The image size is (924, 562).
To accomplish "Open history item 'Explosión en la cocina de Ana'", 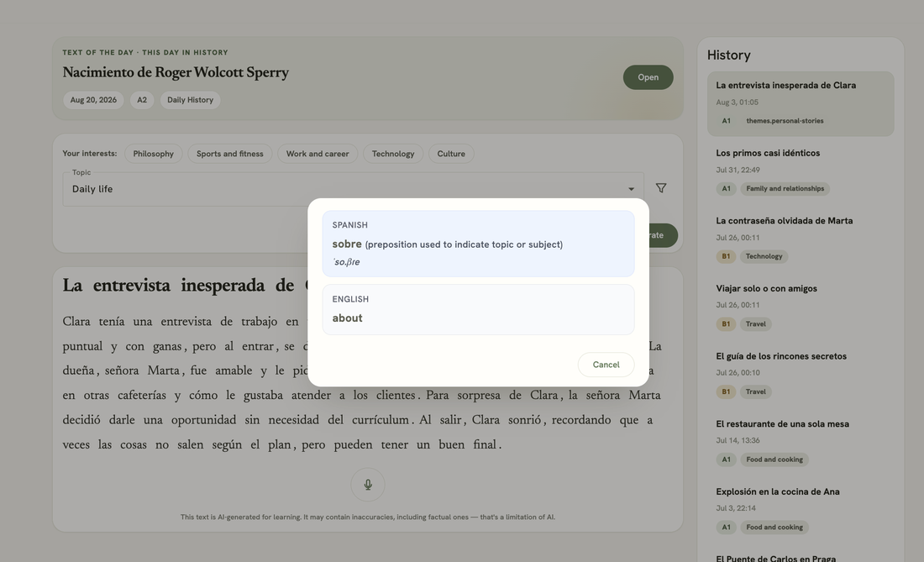I will [801, 510].
